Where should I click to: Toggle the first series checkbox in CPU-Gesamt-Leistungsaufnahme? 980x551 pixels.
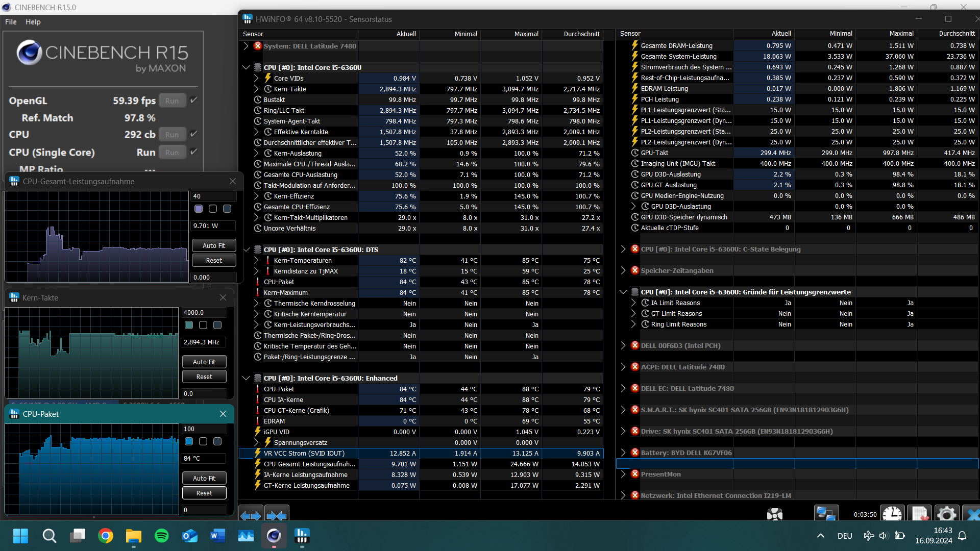pyautogui.click(x=198, y=209)
